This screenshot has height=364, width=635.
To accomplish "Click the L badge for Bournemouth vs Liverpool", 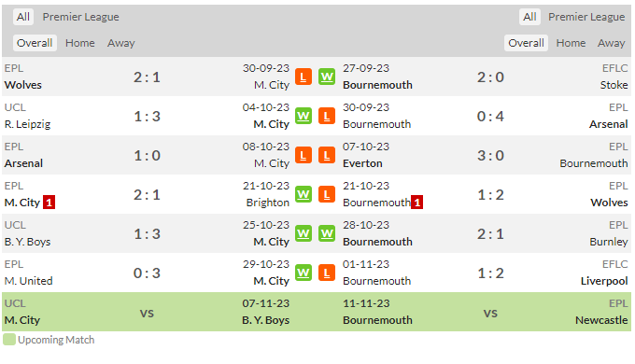I will click(327, 273).
